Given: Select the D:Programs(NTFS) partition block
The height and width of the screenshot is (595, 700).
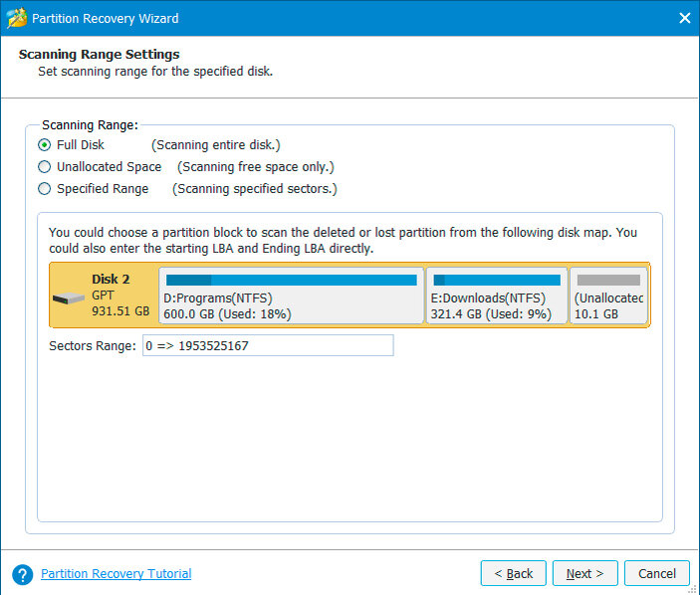Looking at the screenshot, I should 291,296.
